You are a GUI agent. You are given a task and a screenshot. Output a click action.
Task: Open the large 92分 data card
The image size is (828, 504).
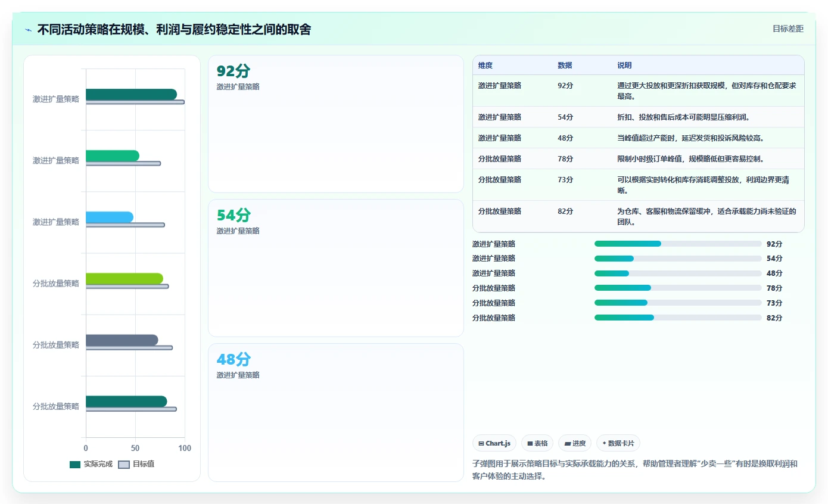click(335, 124)
